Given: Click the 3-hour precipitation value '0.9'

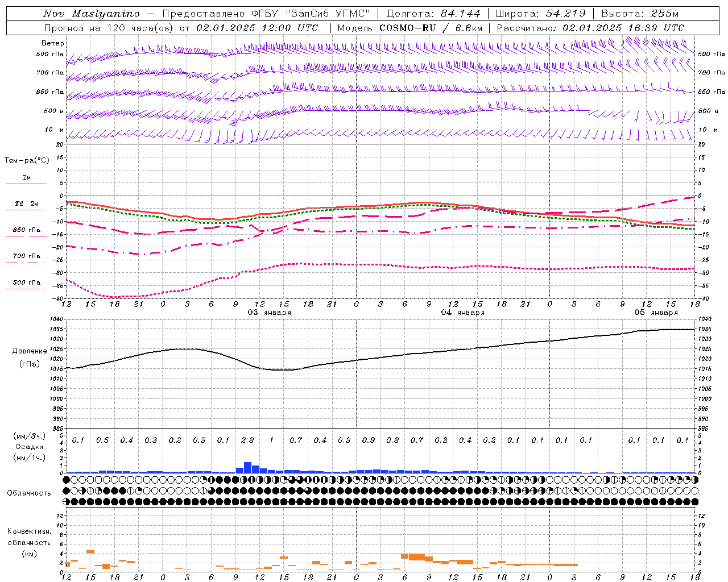Looking at the screenshot, I should [369, 440].
